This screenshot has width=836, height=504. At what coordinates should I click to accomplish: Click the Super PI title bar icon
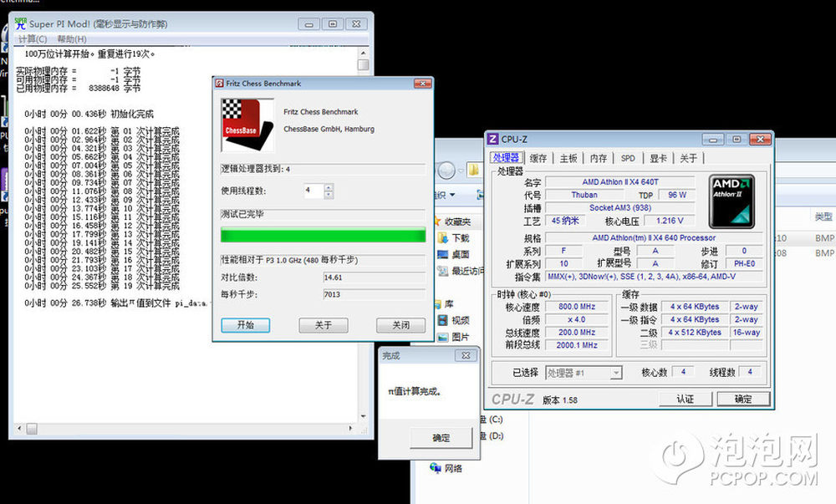tap(21, 23)
